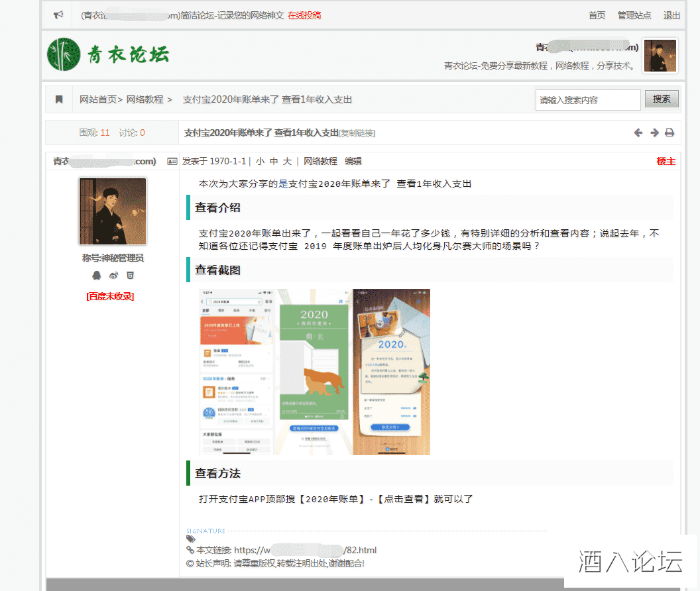Click the 查看方法 section heading

pyautogui.click(x=217, y=473)
